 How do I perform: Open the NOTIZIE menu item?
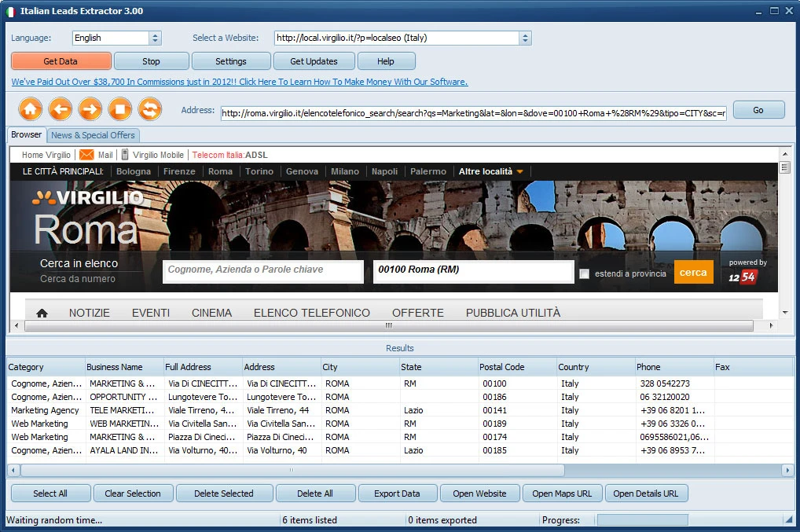tap(90, 313)
